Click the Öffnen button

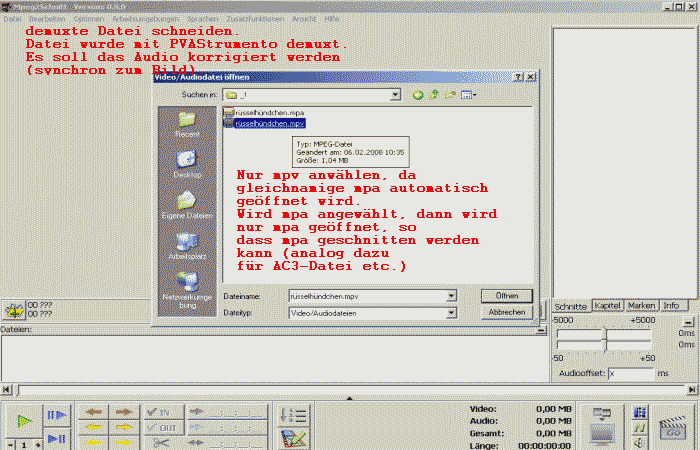[x=506, y=296]
